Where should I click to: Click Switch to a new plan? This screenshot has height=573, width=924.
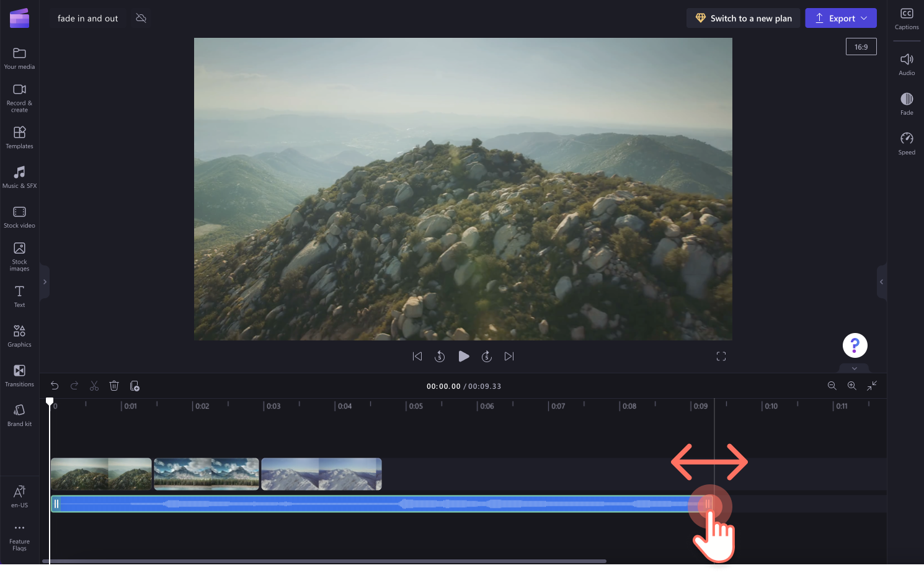click(743, 18)
